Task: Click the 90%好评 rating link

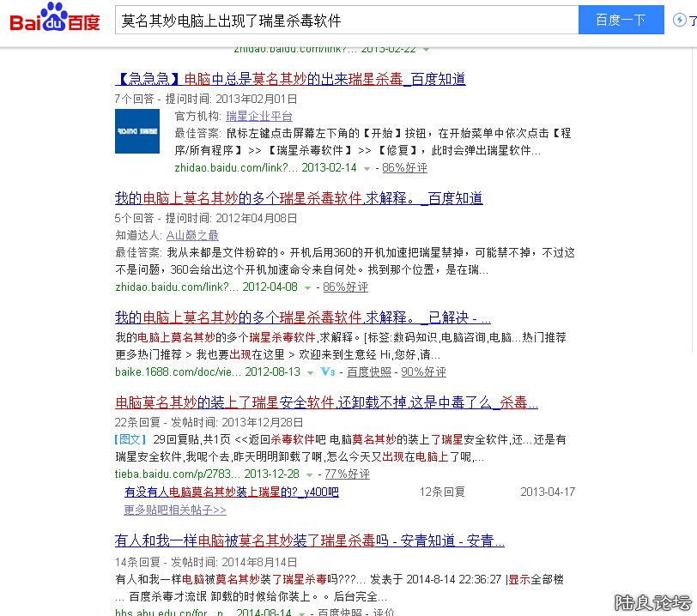Action: (x=423, y=372)
